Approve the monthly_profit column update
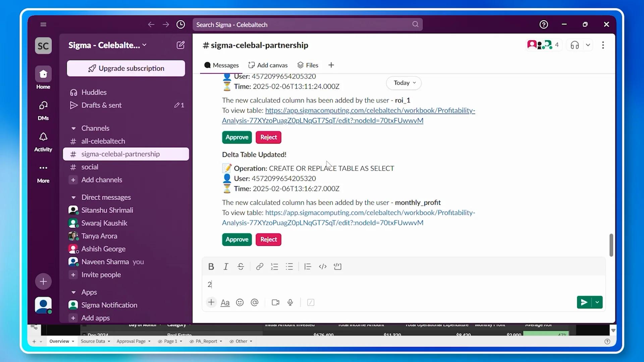 coord(237,240)
